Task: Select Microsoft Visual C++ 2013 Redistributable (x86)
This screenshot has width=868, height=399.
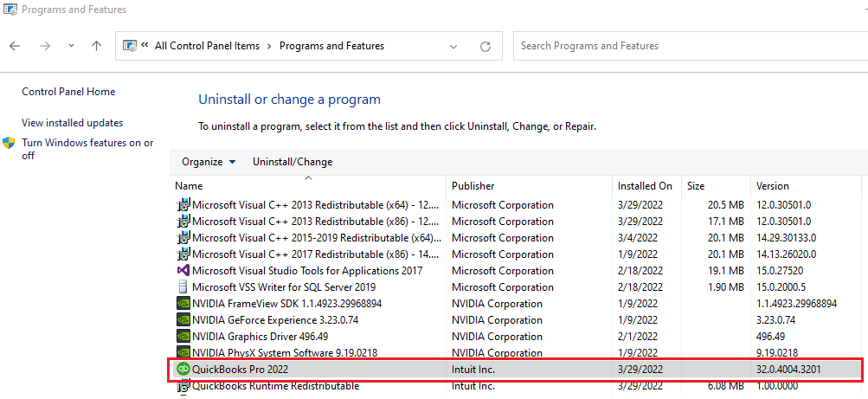Action: (x=316, y=222)
